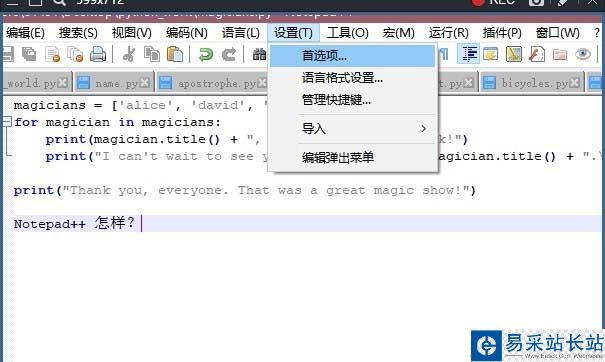This screenshot has width=605, height=362.
Task: Click the pencil annotate icon in recorder bar
Action: click(563, 2)
